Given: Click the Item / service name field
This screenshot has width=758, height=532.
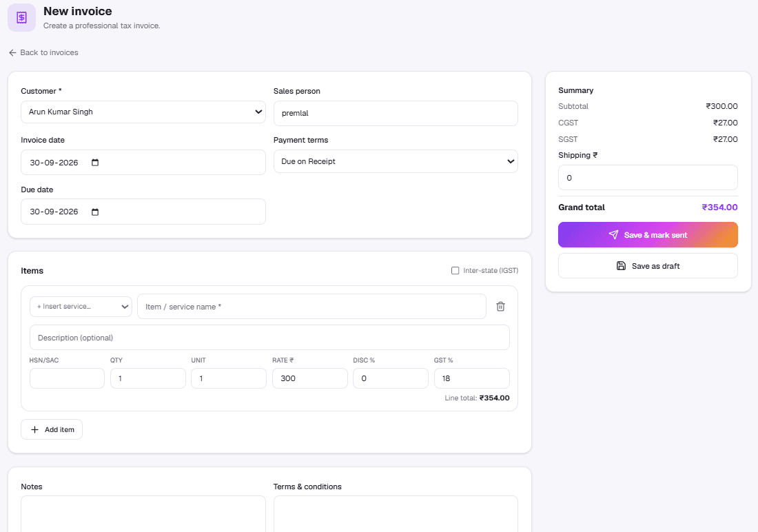Looking at the screenshot, I should (311, 307).
